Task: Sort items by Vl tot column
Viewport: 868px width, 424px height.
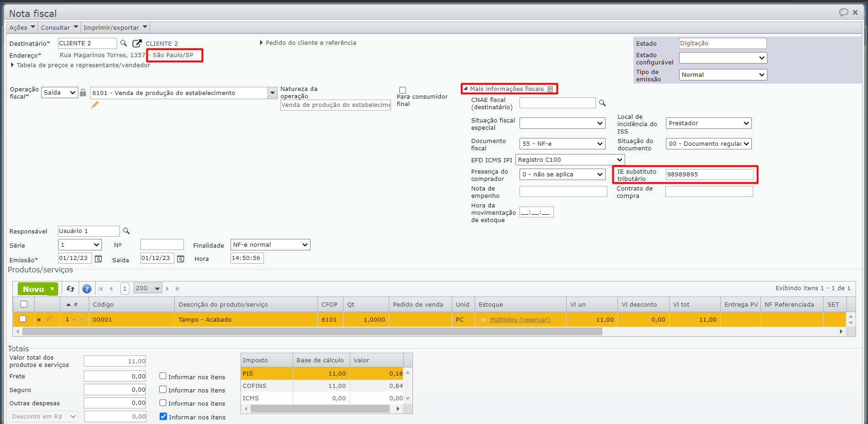Action: pos(695,305)
